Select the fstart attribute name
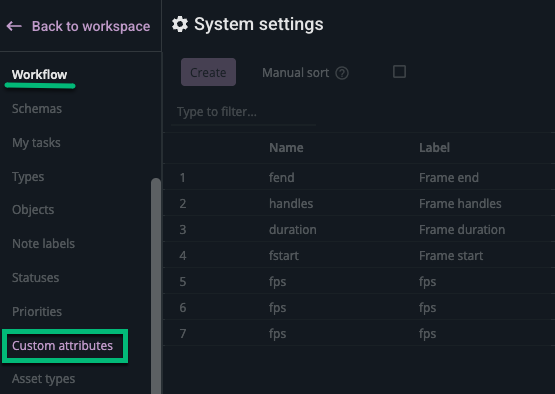Screen dimensions: 555x394 284,256
